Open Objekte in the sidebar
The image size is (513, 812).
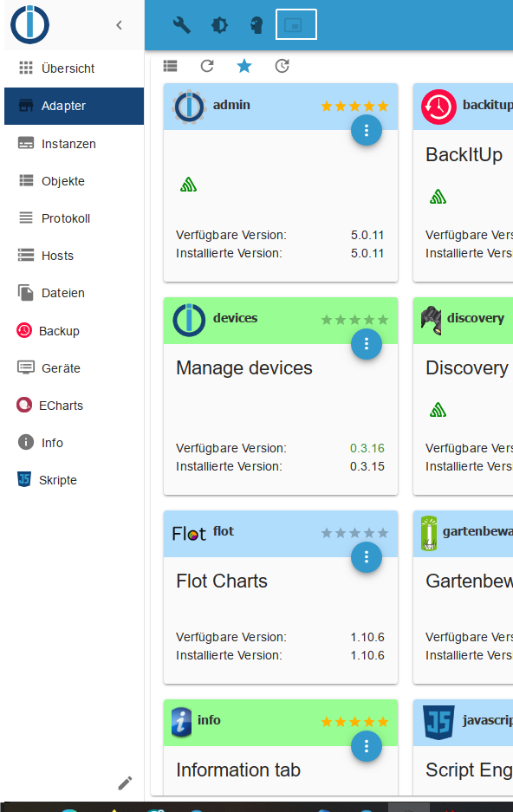(x=74, y=181)
